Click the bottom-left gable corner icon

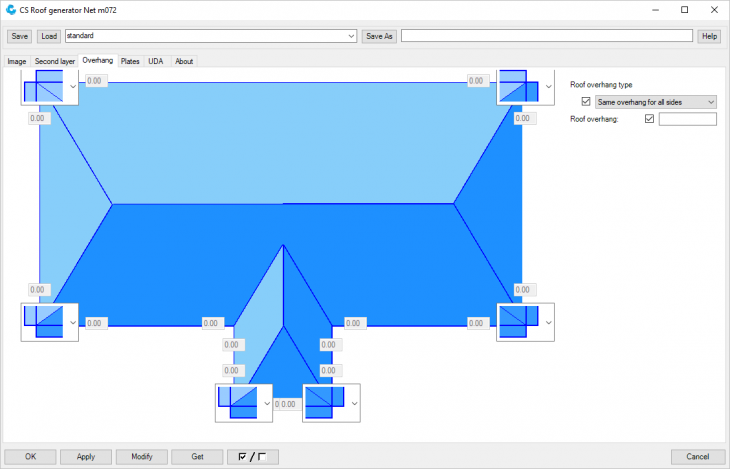pyautogui.click(x=237, y=403)
